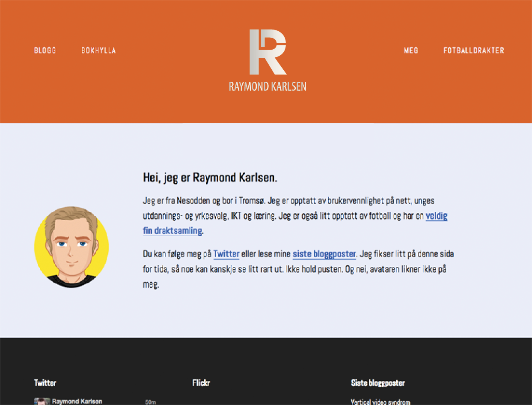Open the Twitter link in the paragraph
The width and height of the screenshot is (532, 405).
226,254
